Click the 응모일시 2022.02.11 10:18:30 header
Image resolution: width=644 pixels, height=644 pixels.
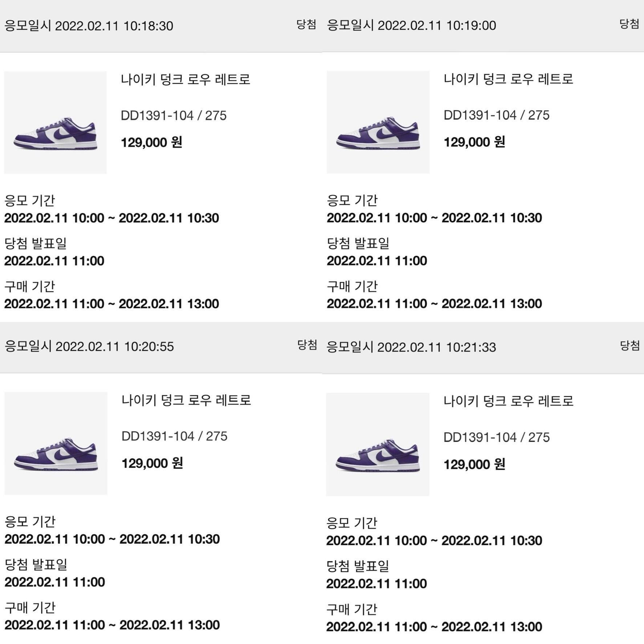pos(89,26)
